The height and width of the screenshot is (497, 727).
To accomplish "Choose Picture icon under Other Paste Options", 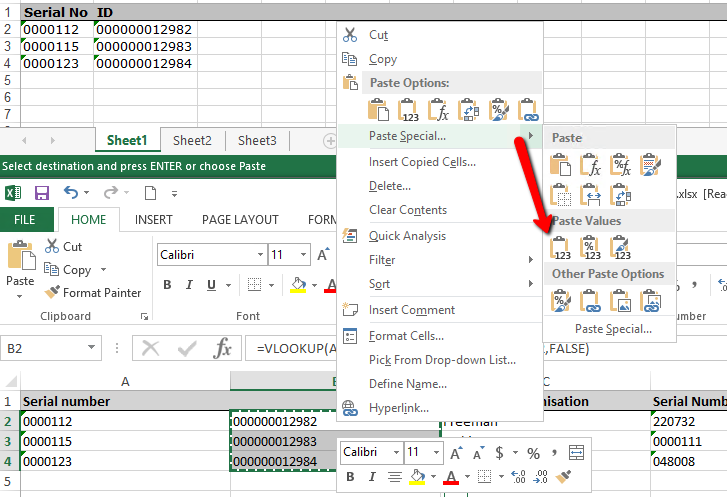I will (x=620, y=300).
